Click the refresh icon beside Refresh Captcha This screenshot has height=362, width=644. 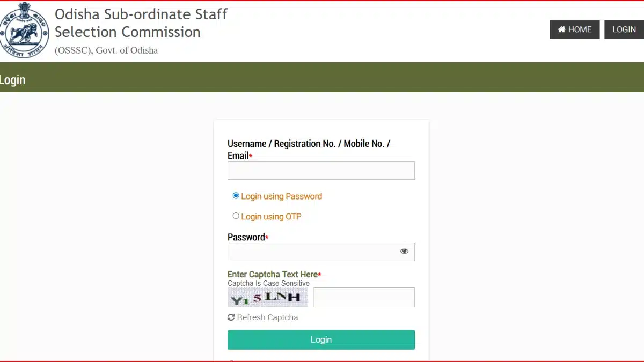[x=231, y=317]
